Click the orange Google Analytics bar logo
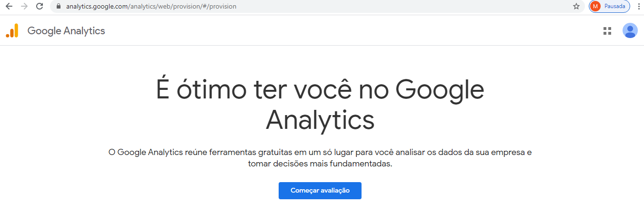Viewport: 644px width, 204px height. pos(12,30)
